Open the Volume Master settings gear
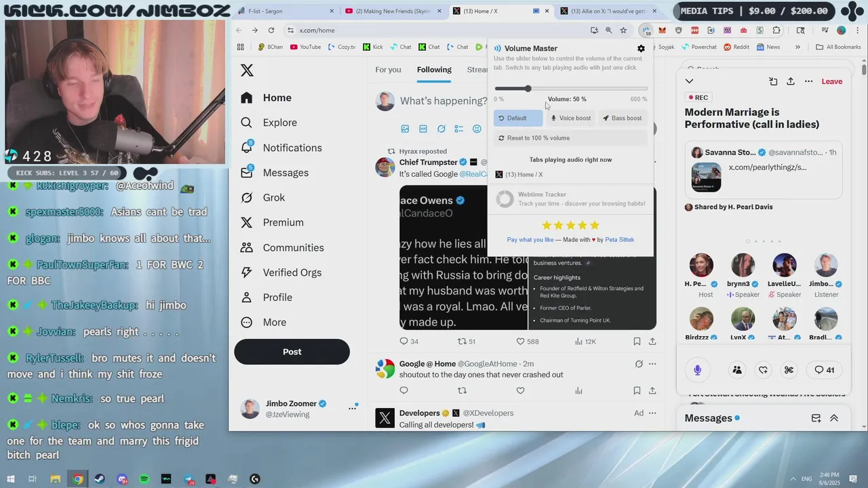The image size is (868, 488). 641,49
